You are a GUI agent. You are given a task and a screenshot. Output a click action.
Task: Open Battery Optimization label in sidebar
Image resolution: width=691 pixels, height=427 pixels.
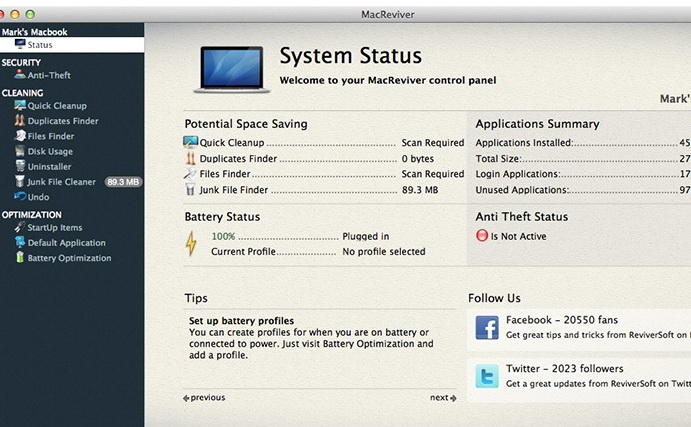[x=69, y=258]
